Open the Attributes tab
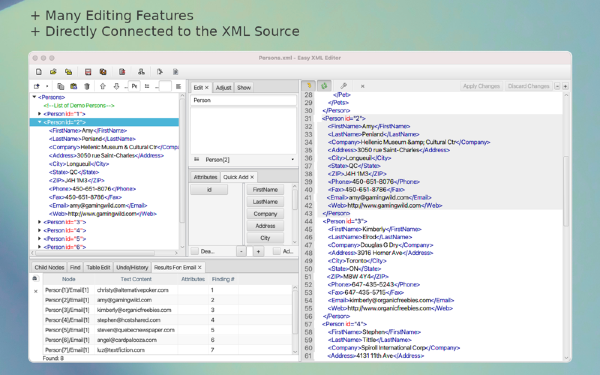The image size is (600, 375). click(205, 177)
